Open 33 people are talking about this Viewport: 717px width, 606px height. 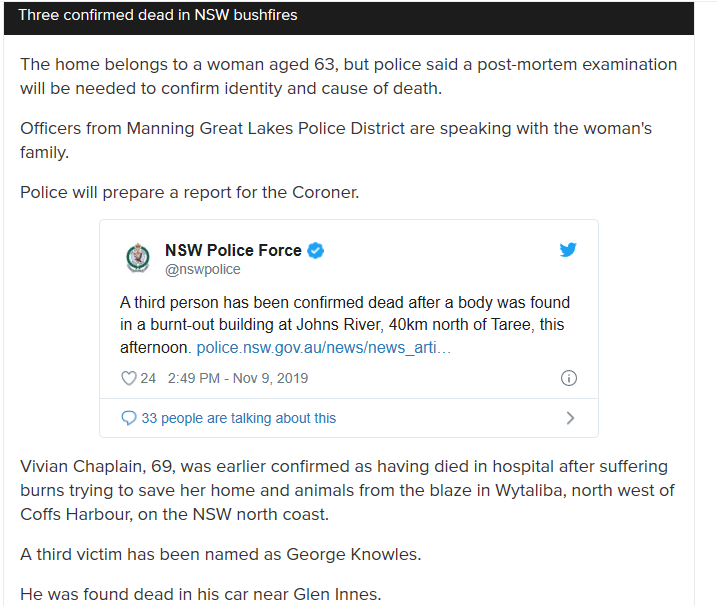coord(238,418)
